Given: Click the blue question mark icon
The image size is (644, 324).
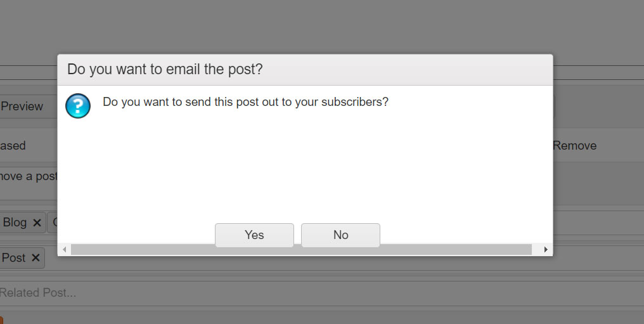Looking at the screenshot, I should 78,106.
